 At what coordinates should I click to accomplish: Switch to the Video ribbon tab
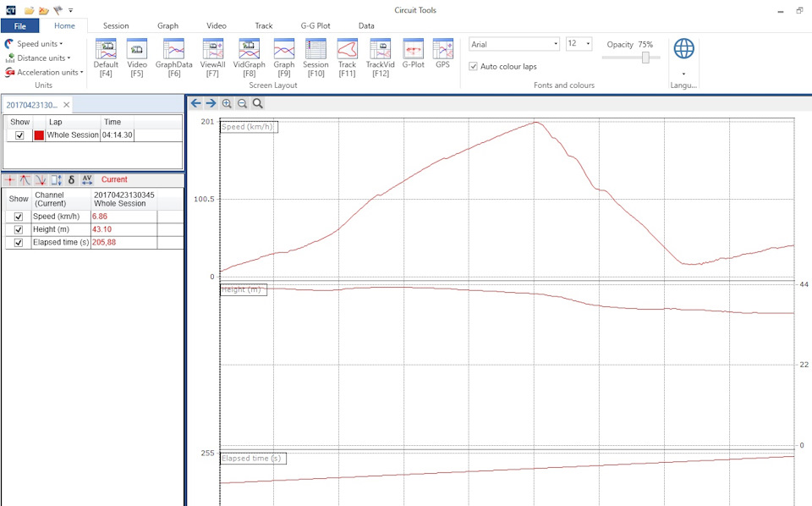pyautogui.click(x=217, y=26)
